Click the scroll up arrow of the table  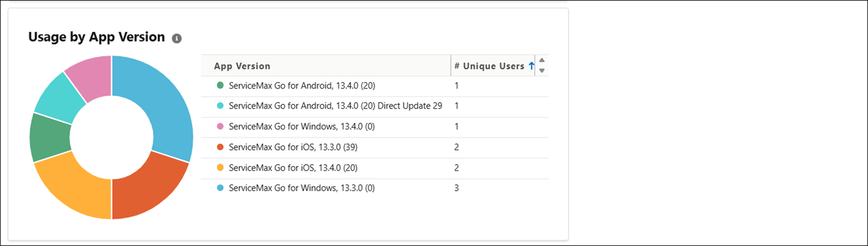[x=542, y=60]
